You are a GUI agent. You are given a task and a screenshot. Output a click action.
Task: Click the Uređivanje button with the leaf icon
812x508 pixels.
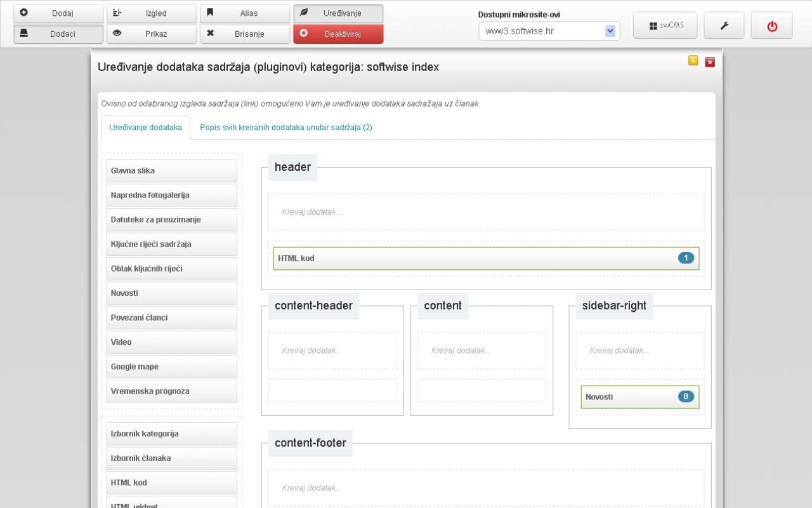pyautogui.click(x=338, y=13)
